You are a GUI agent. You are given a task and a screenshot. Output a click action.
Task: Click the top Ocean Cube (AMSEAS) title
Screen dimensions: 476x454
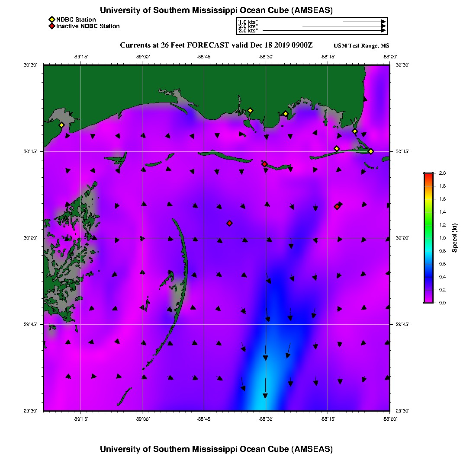tap(216, 10)
